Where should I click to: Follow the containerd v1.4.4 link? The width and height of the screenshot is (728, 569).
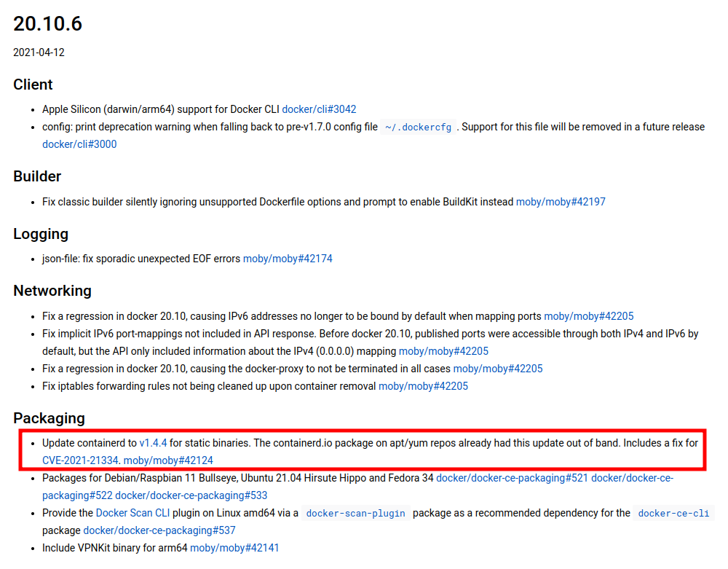153,443
